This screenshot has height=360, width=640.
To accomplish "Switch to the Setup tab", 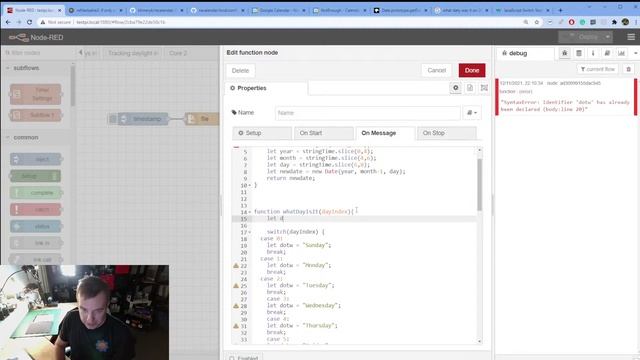I will pyautogui.click(x=262, y=133).
